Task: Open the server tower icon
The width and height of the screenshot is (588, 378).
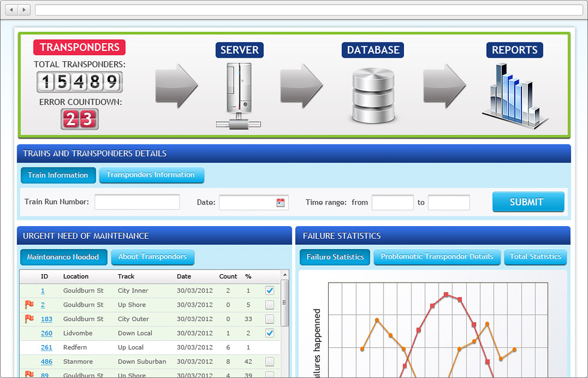Action: [239, 96]
